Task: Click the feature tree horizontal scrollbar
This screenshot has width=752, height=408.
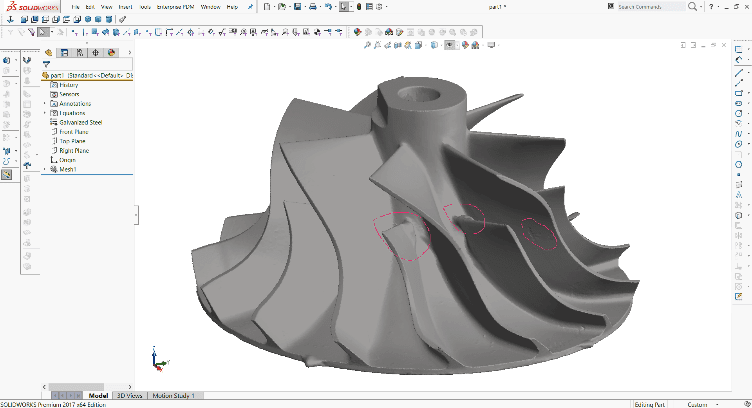Action: 76,386
